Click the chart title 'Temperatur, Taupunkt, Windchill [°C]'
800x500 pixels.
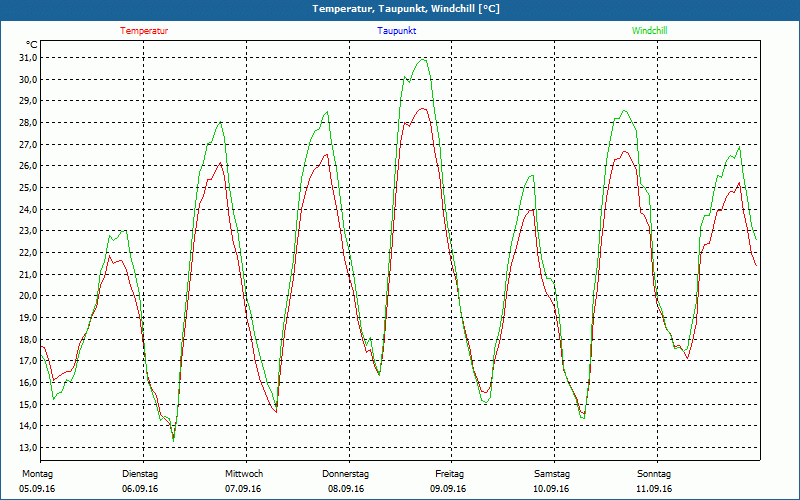[x=406, y=9]
